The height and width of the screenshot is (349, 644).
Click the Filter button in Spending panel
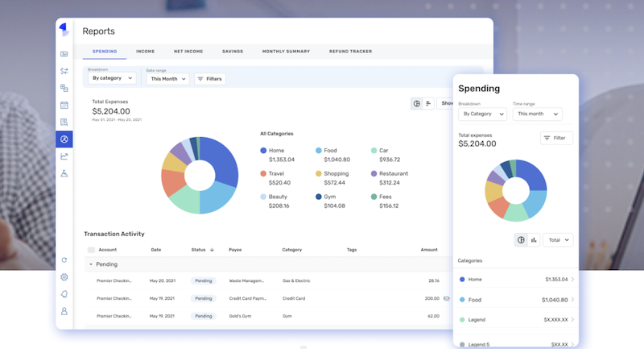(556, 138)
